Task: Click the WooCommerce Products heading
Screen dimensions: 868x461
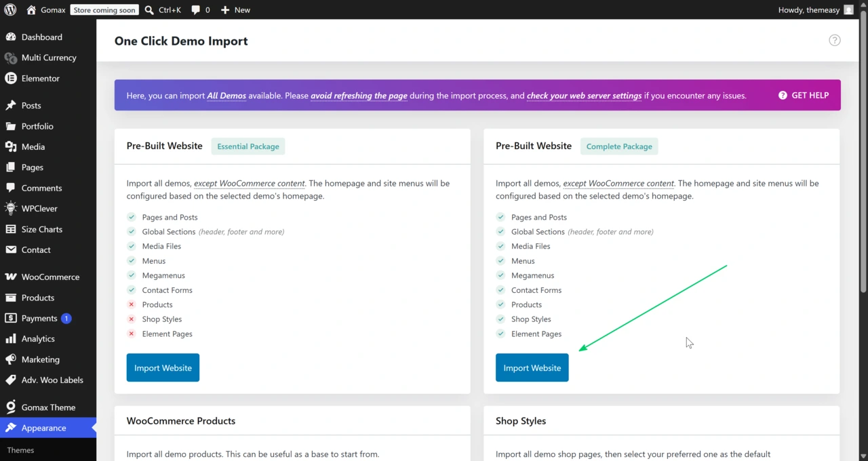Action: point(181,421)
